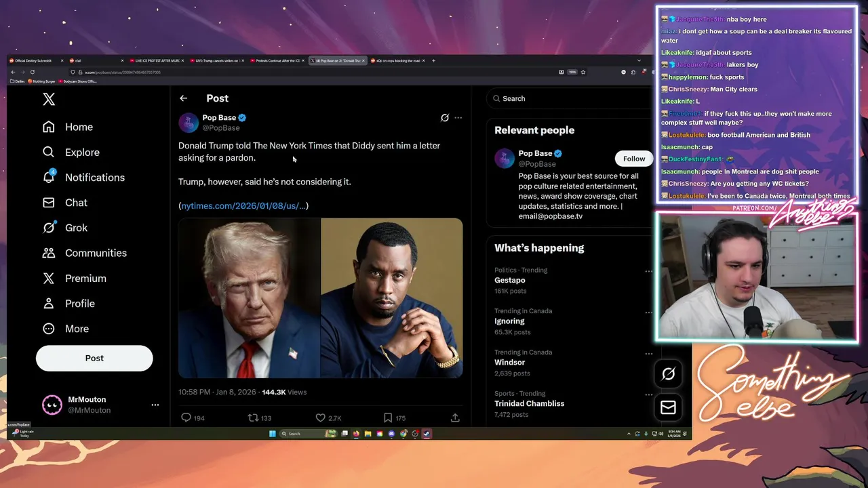Open the Ignoring trending topic
The width and height of the screenshot is (868, 488).
(x=509, y=321)
